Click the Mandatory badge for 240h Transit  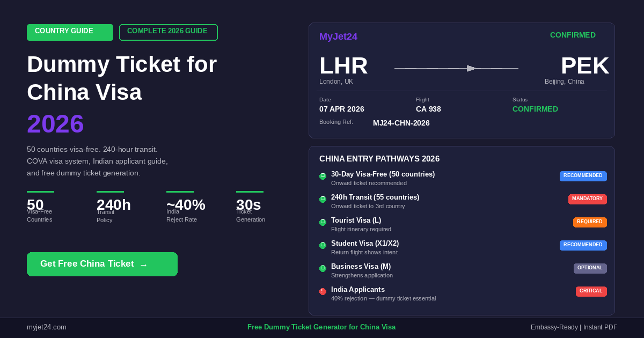click(587, 199)
